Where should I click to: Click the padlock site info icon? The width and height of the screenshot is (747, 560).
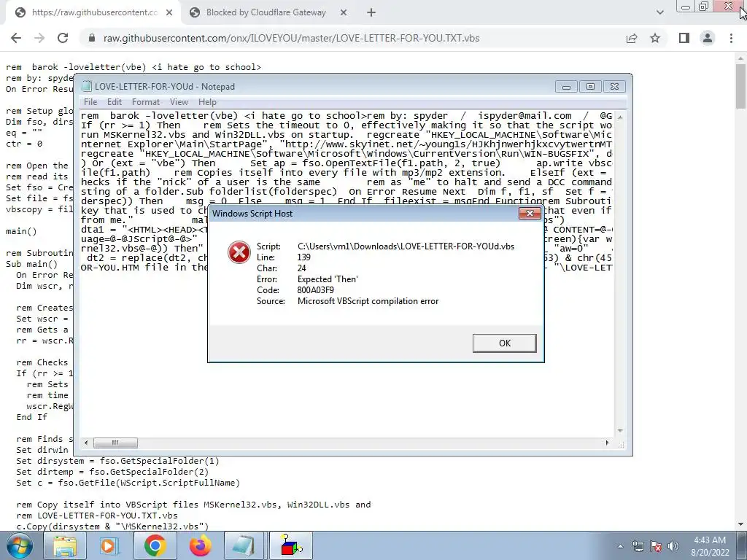(92, 38)
